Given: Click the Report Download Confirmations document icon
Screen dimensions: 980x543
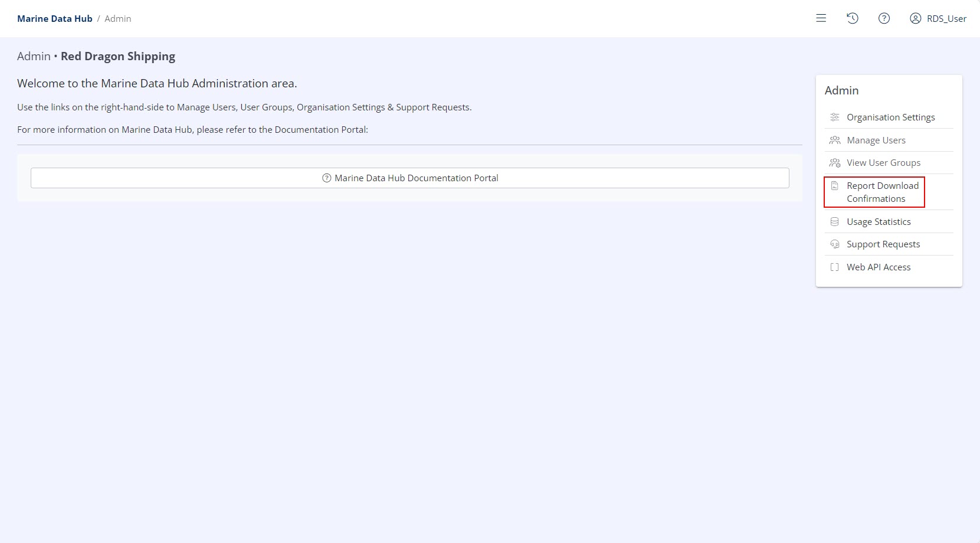Looking at the screenshot, I should [x=834, y=186].
